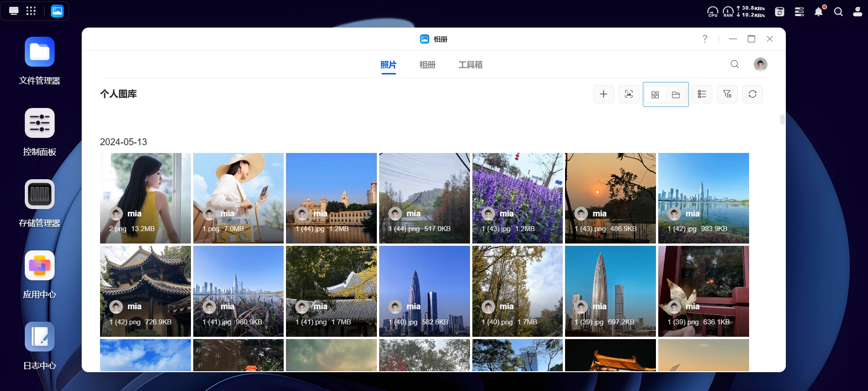868x391 pixels.
Task: Open photo 1 (44).png 517.0KB
Action: tap(425, 198)
